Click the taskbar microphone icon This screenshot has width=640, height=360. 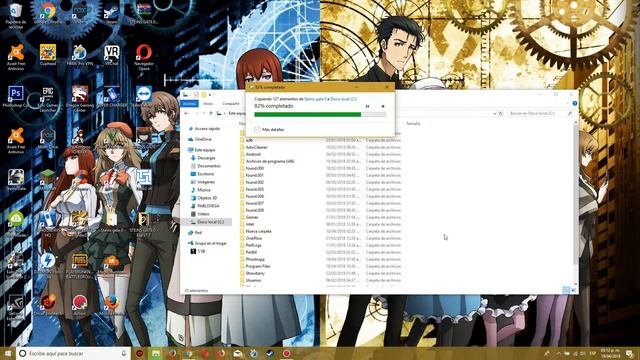pyautogui.click(x=124, y=353)
